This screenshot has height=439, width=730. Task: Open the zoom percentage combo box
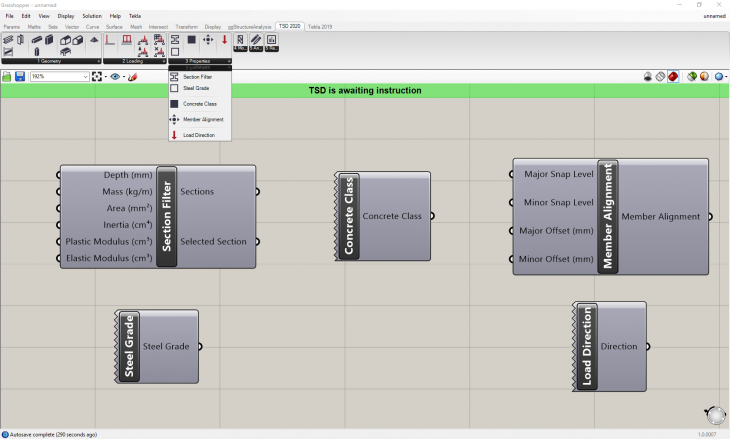click(x=60, y=76)
